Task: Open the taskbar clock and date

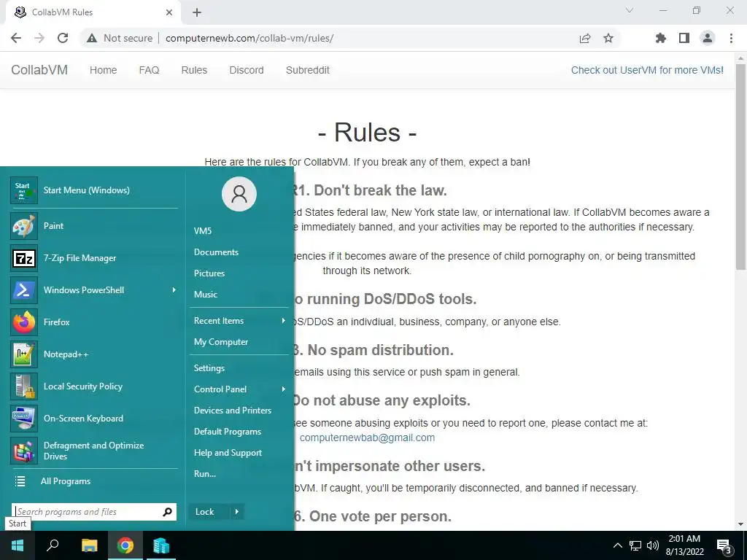Action: click(684, 545)
